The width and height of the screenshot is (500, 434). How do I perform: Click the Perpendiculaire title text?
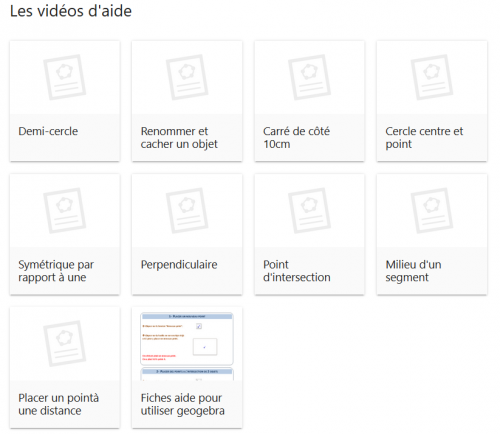coord(179,264)
